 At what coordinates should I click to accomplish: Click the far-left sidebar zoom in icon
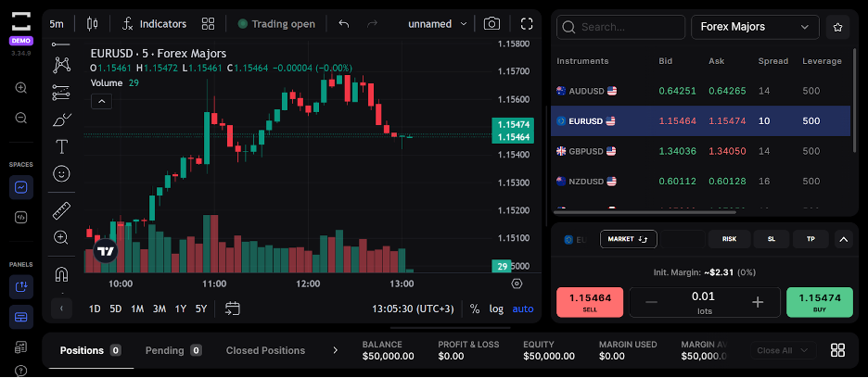(x=21, y=87)
